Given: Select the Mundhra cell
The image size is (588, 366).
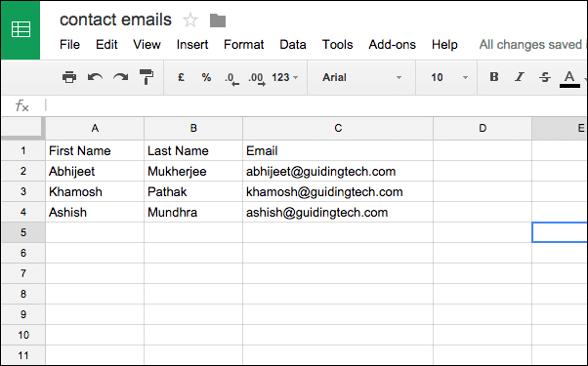Looking at the screenshot, I should pos(193,212).
